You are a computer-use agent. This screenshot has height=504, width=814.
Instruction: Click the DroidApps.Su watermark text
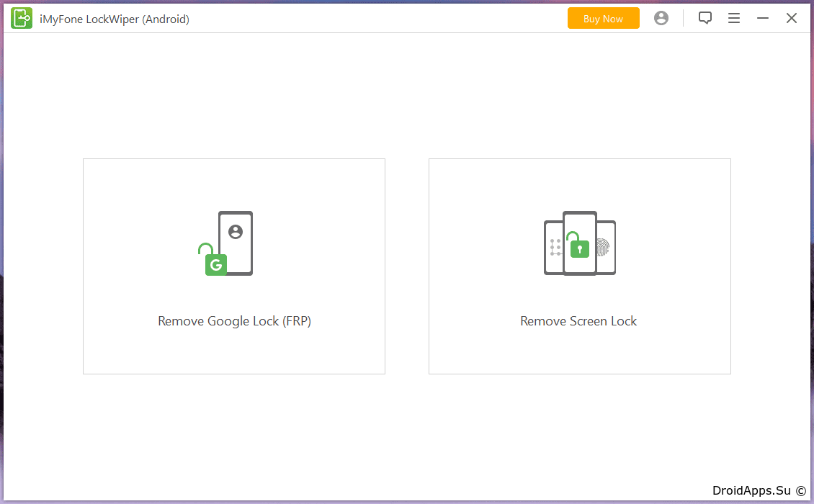751,490
